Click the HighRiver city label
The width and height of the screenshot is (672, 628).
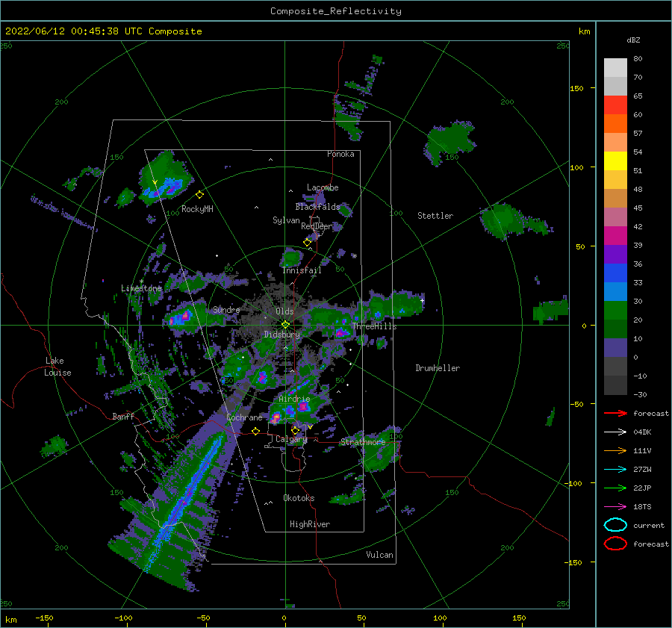310,524
